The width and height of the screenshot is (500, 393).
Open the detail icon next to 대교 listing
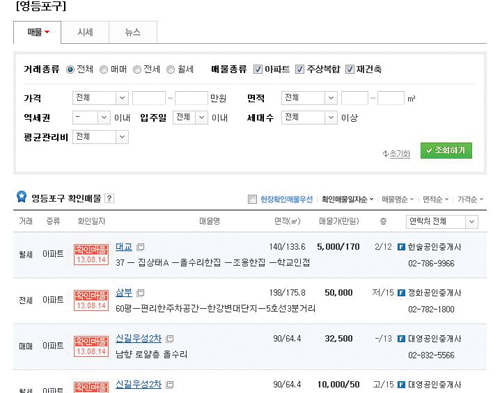click(x=141, y=247)
